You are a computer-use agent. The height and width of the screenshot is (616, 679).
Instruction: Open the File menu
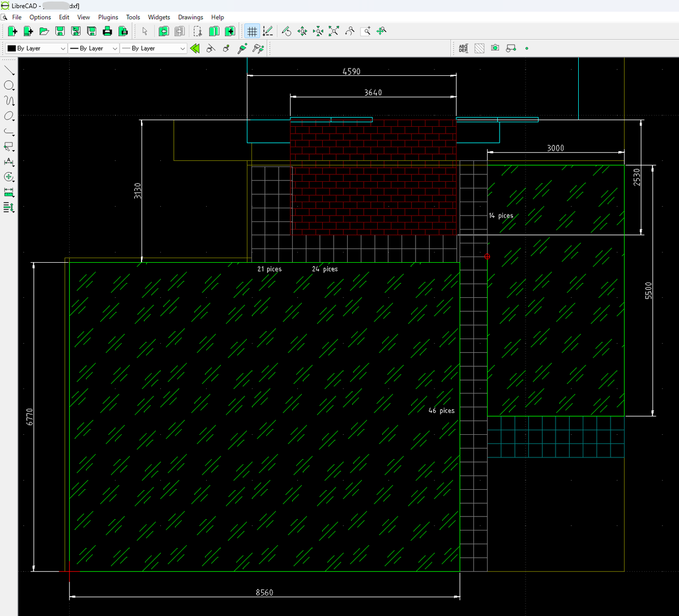click(17, 18)
